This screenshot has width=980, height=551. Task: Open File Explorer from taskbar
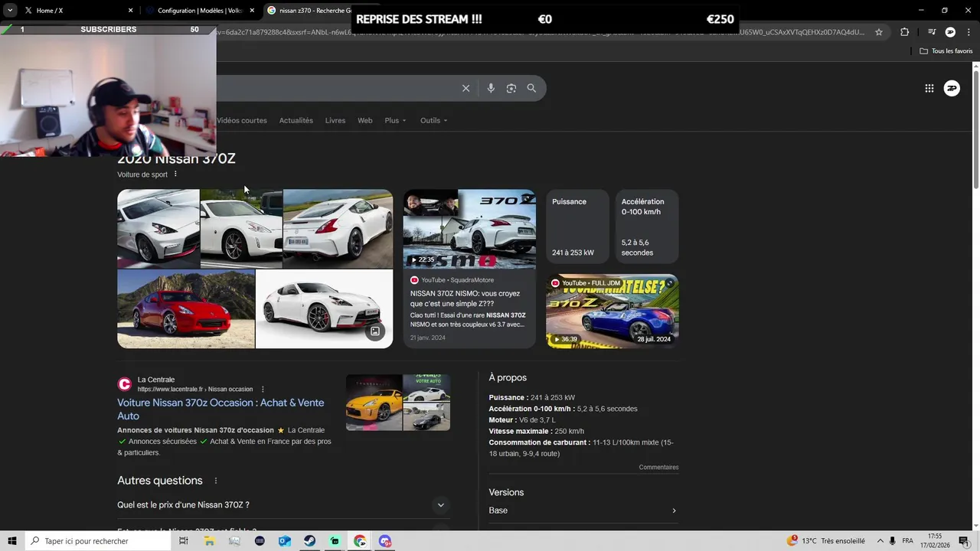(x=209, y=541)
